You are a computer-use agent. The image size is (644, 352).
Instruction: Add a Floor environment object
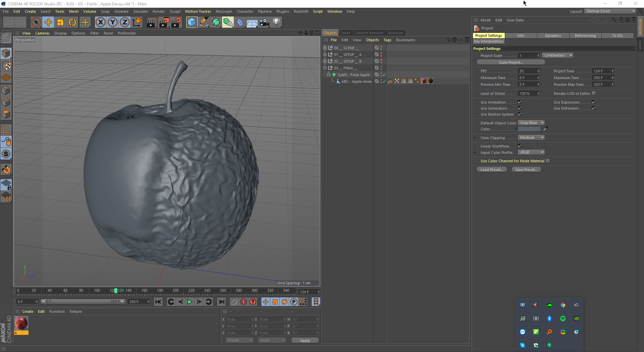tap(252, 22)
